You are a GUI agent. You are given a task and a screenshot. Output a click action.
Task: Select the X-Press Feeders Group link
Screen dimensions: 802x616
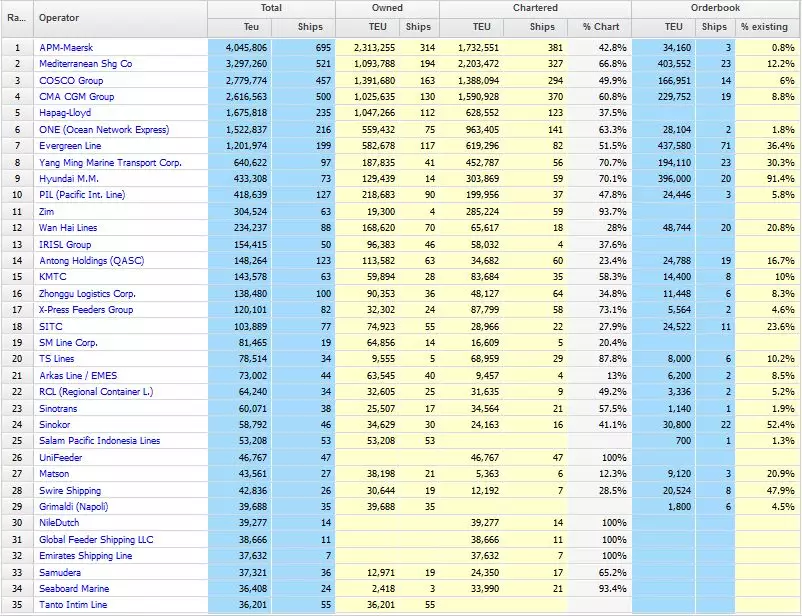point(86,311)
